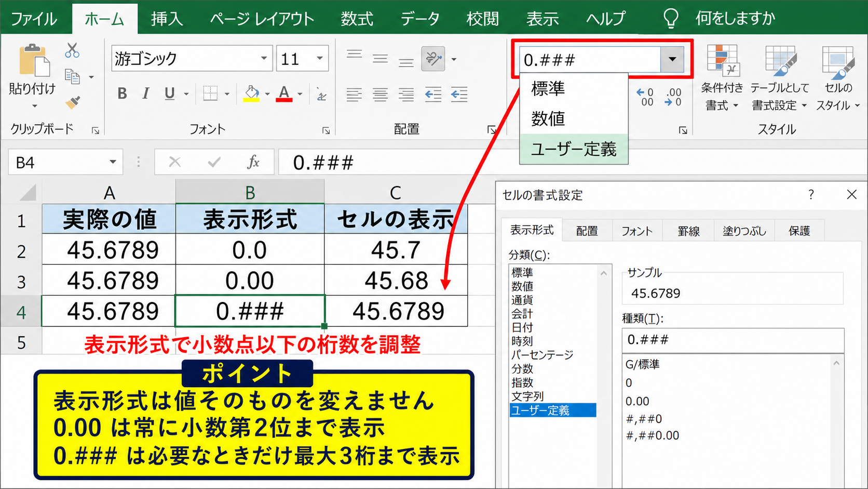Open the Font group dialog launcher
This screenshot has width=868, height=489.
pyautogui.click(x=326, y=130)
